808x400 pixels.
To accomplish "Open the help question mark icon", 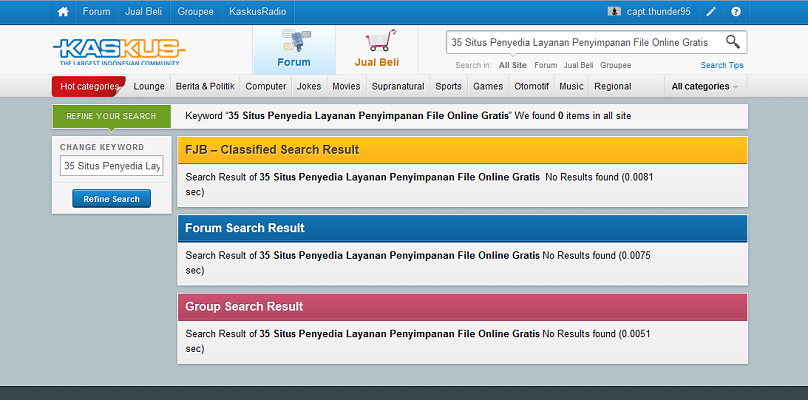I will coord(736,12).
